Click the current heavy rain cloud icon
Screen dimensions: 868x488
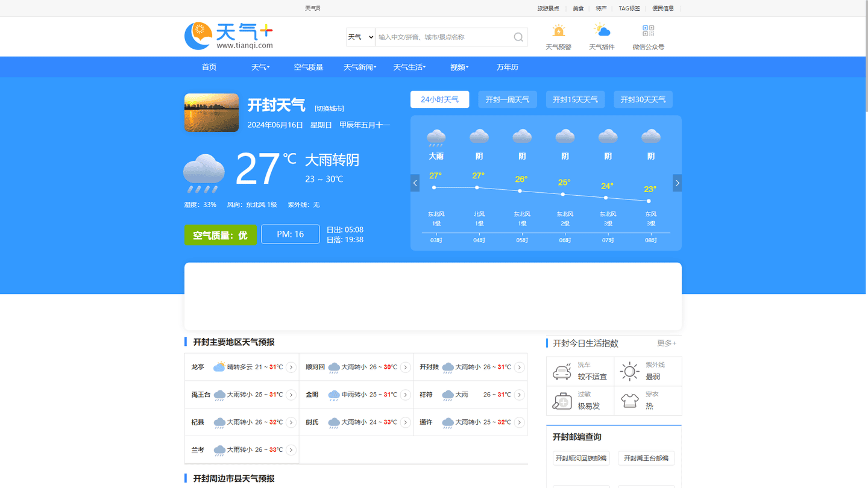click(x=204, y=173)
